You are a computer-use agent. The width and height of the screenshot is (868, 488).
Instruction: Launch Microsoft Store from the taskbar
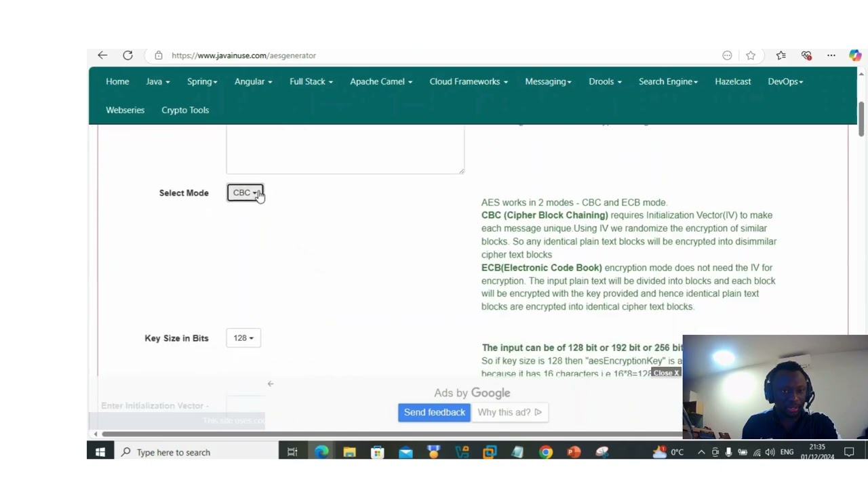378,452
